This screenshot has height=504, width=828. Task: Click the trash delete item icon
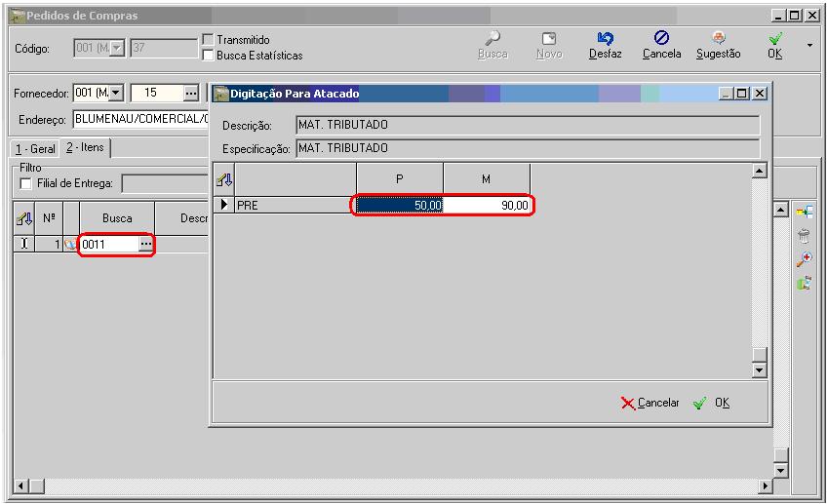805,235
